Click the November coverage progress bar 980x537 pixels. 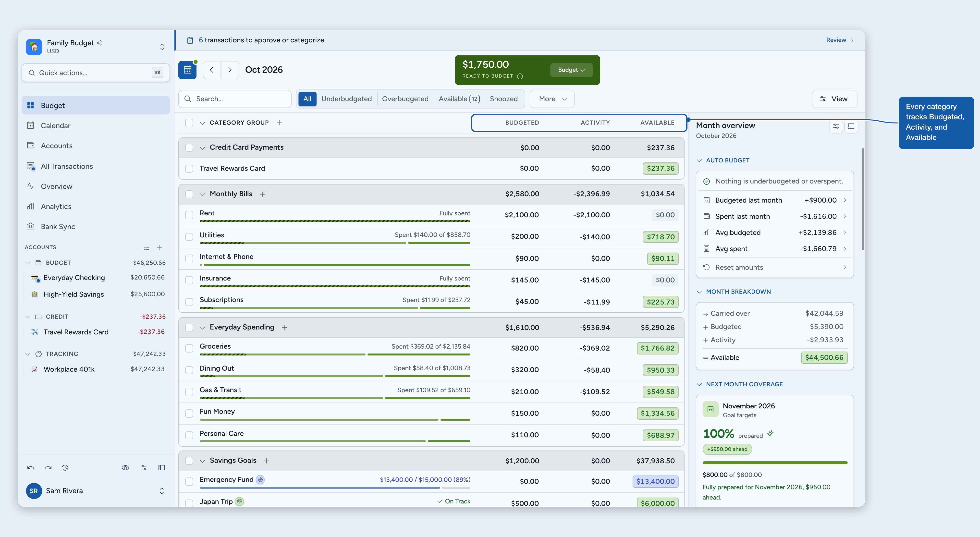click(x=775, y=463)
